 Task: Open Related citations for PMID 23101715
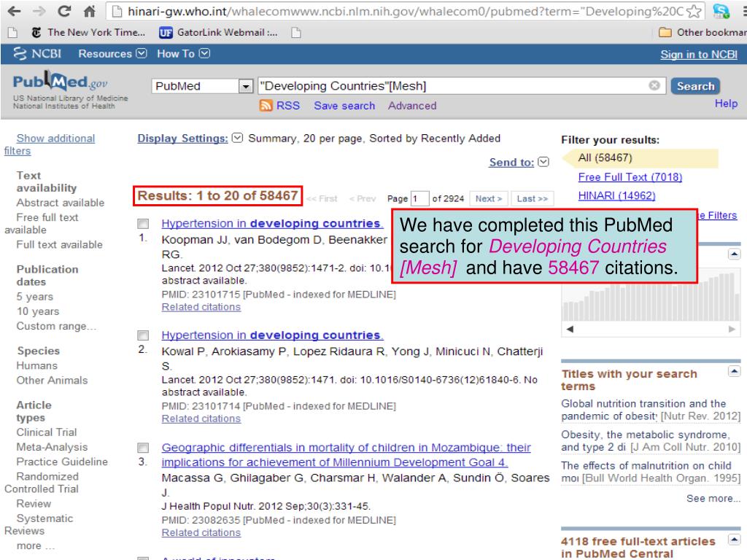click(201, 307)
